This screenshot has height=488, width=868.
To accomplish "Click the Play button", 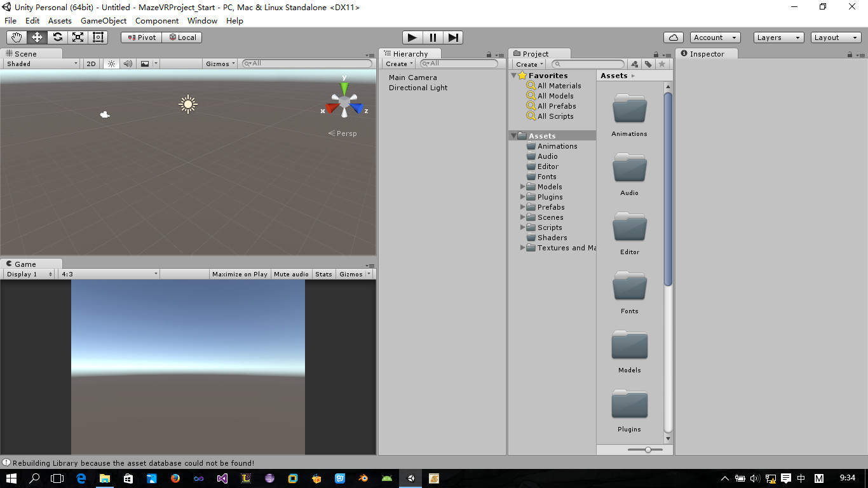I will pyautogui.click(x=412, y=37).
